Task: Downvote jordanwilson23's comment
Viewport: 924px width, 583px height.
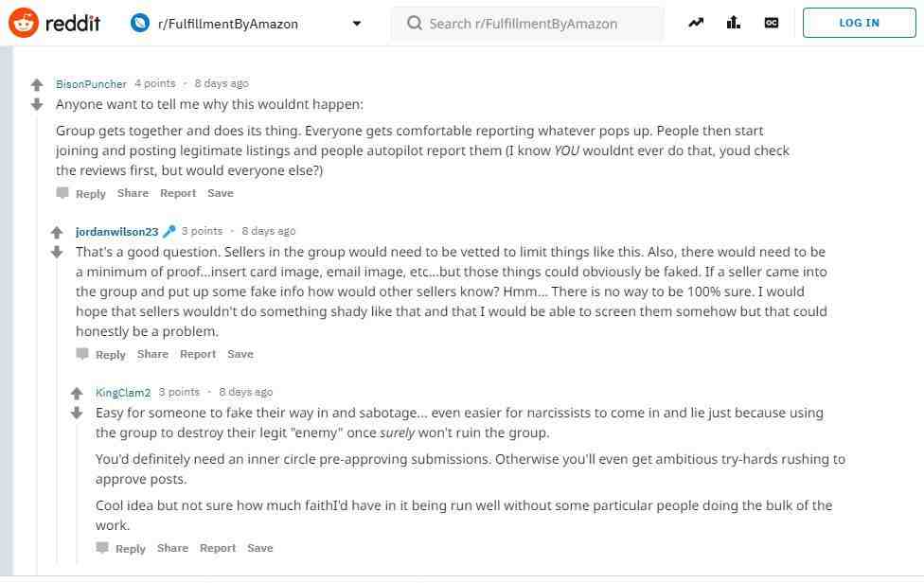Action: (57, 253)
